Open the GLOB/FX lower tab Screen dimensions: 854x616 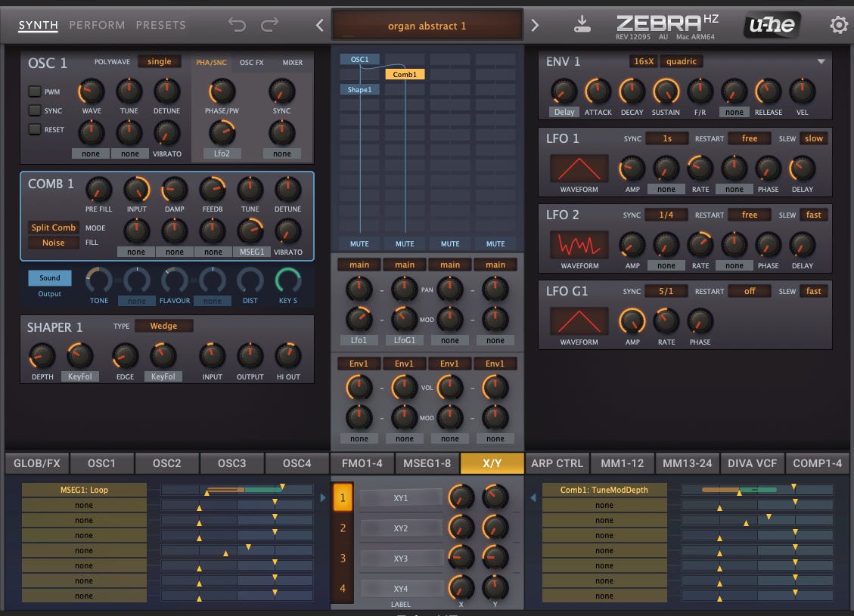pos(37,463)
